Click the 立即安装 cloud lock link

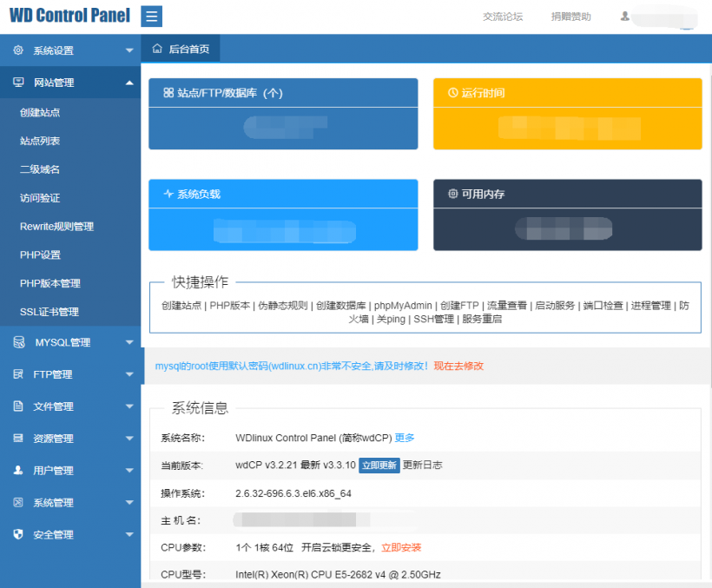pyautogui.click(x=401, y=547)
